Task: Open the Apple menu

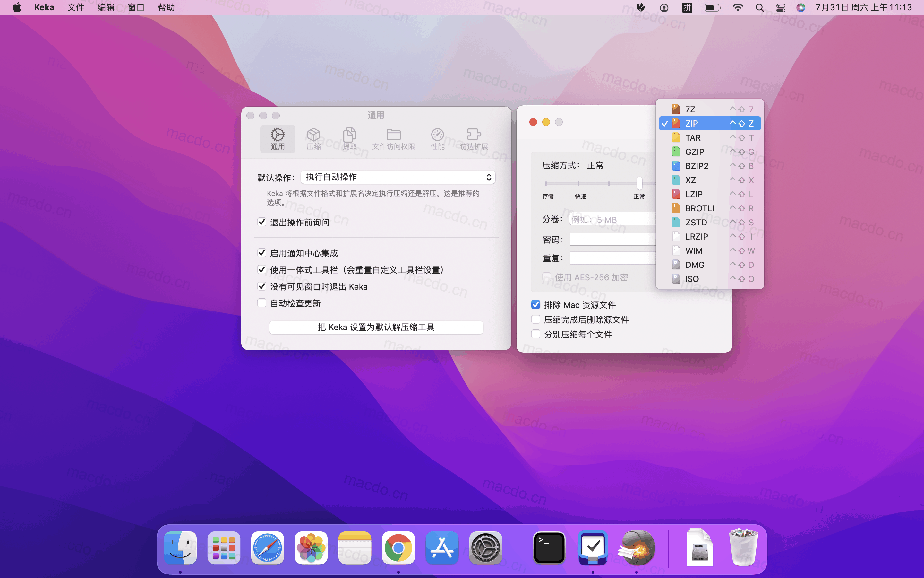Action: [x=17, y=8]
